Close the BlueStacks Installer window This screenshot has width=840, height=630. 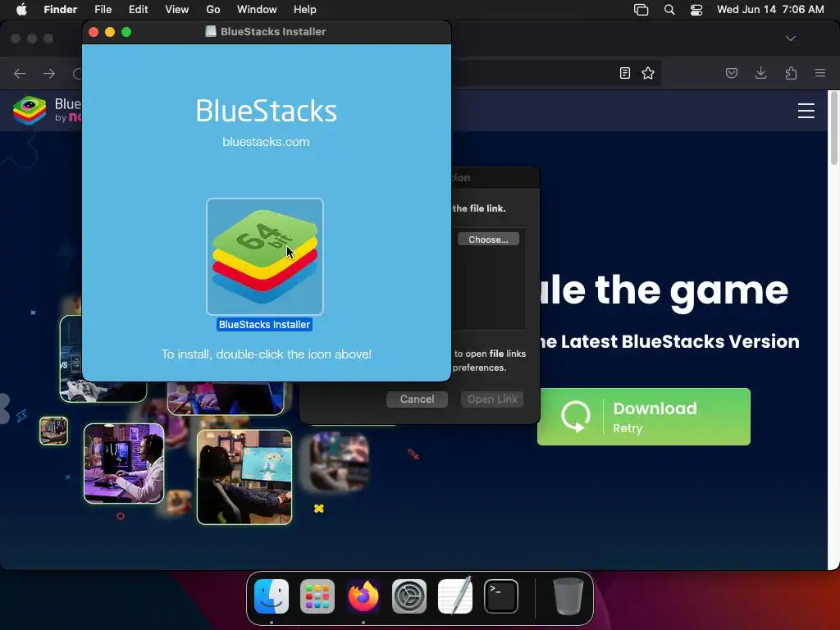click(94, 32)
